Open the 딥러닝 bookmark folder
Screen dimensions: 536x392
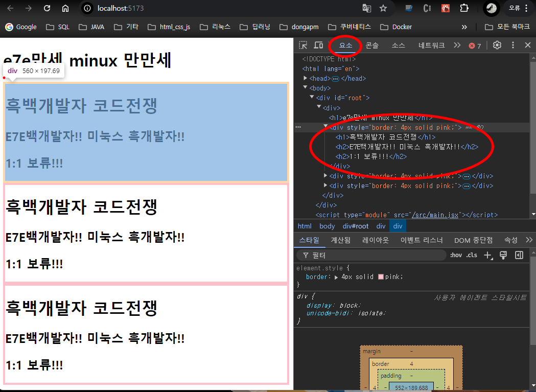(x=255, y=27)
